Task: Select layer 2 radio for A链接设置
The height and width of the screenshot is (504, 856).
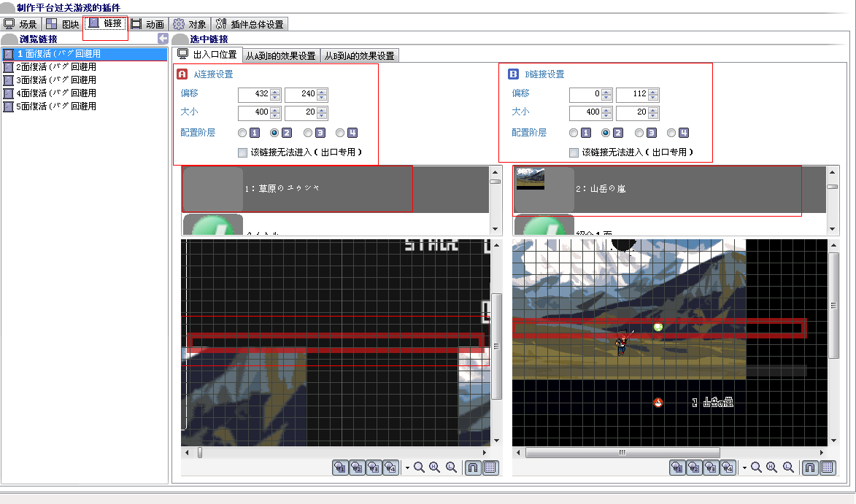Action: pos(274,133)
